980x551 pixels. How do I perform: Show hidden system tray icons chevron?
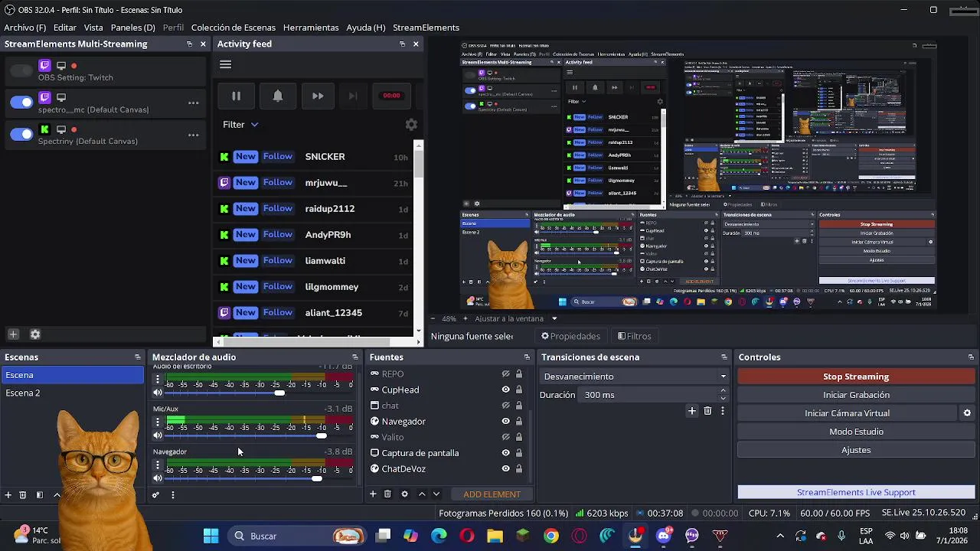(779, 536)
